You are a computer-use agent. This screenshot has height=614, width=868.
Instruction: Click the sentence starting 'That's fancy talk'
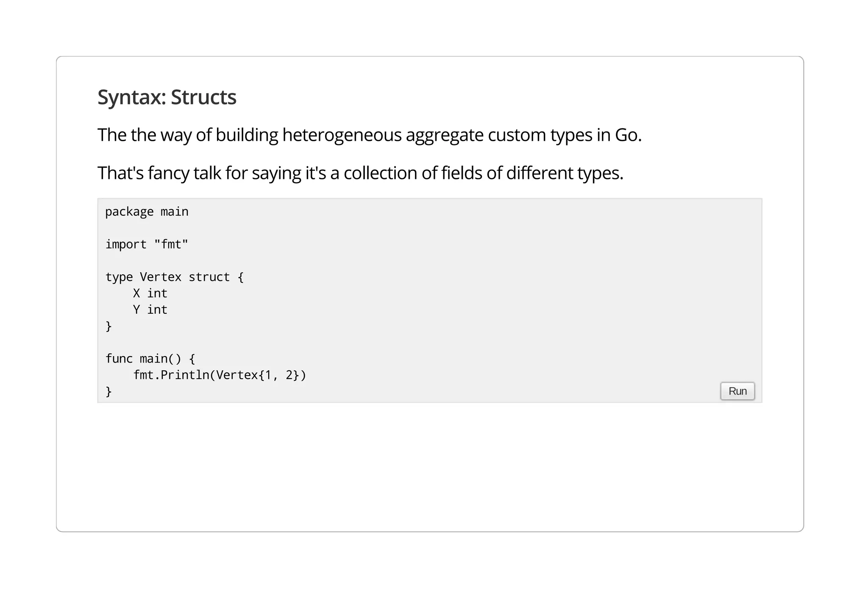(360, 173)
